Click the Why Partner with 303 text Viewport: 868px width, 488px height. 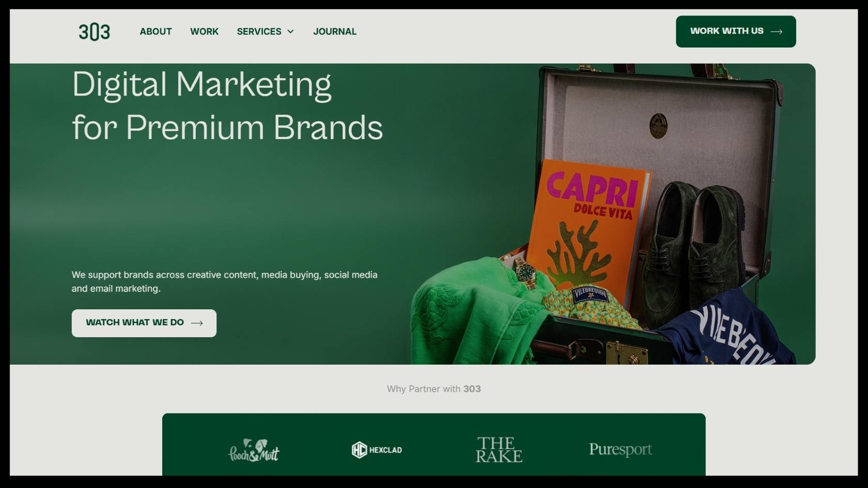pos(434,389)
